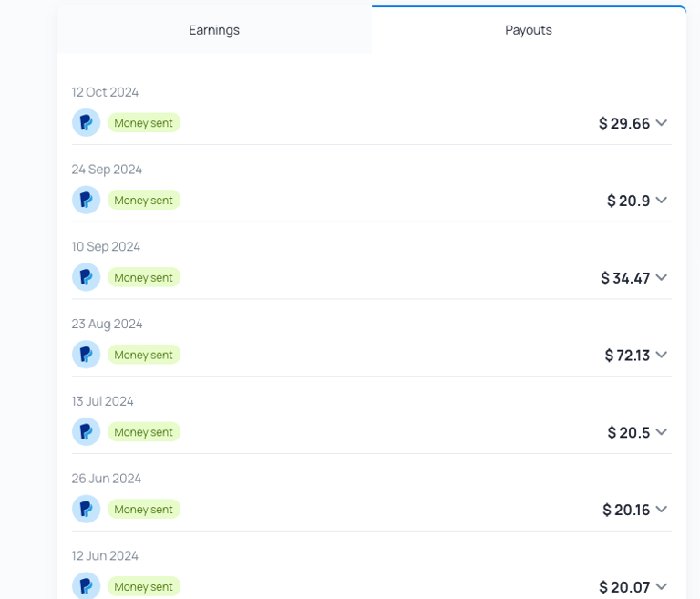
Task: Click the PayPal icon for 23 Aug 2024
Action: (x=87, y=355)
